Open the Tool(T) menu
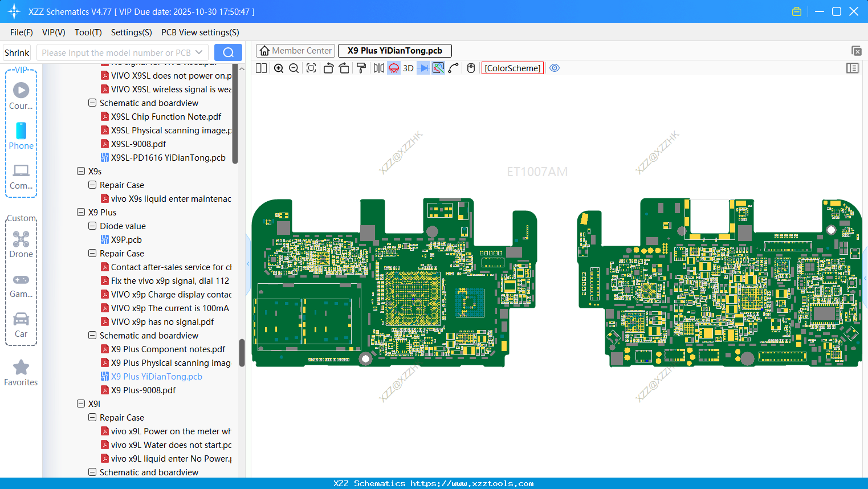 [88, 32]
